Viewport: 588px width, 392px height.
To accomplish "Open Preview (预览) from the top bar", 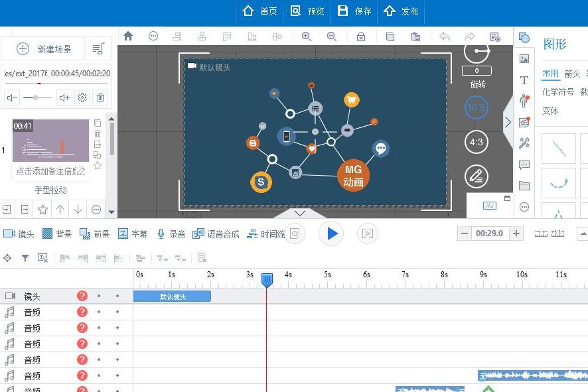I will pyautogui.click(x=307, y=11).
